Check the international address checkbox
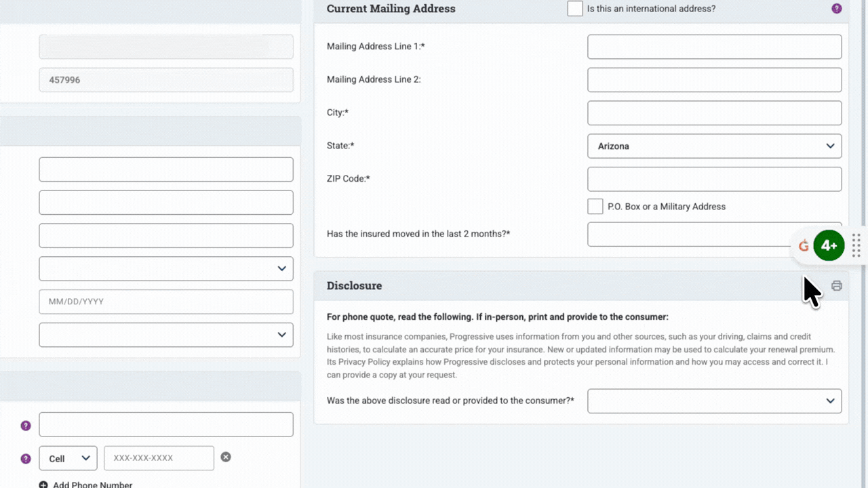The image size is (868, 488). pos(575,9)
